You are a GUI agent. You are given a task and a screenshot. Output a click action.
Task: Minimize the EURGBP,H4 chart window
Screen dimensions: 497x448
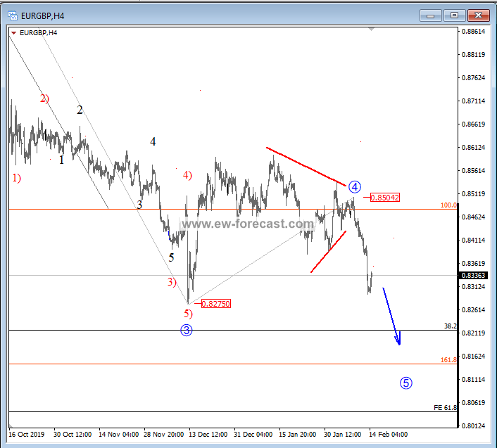pos(431,14)
